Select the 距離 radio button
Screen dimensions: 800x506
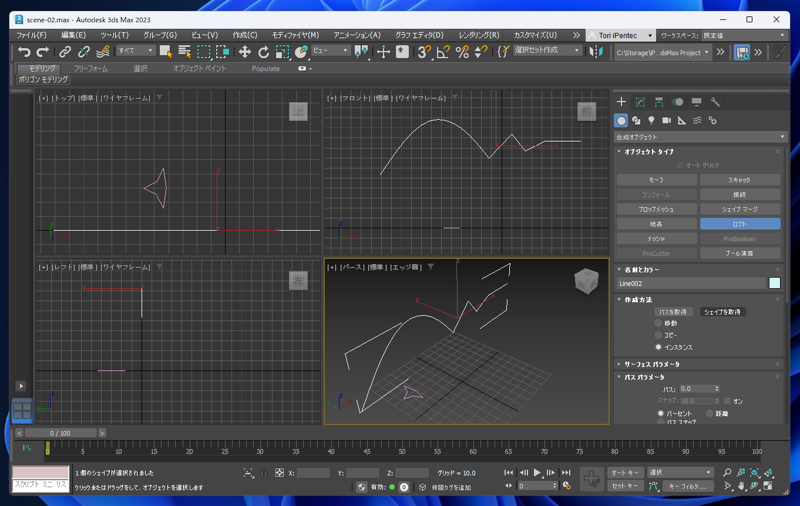(709, 413)
